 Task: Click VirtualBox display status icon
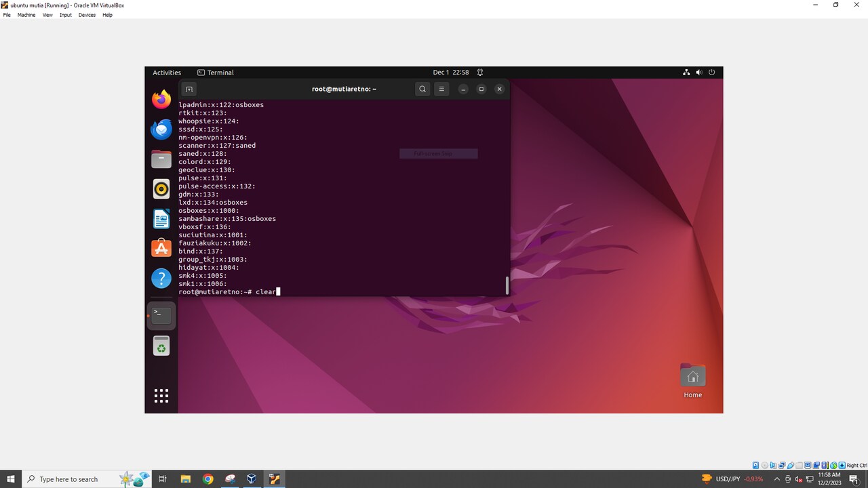pos(808,465)
